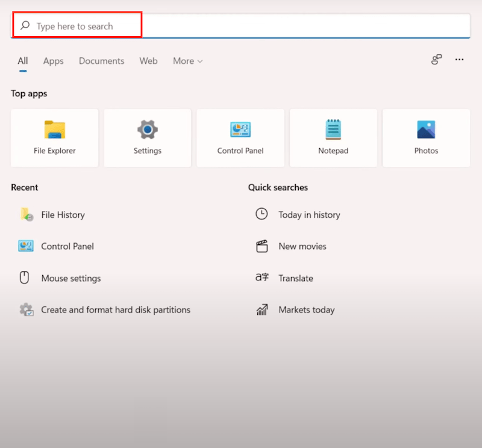Focus the Type here to search field
The width and height of the screenshot is (482, 448).
coord(240,26)
